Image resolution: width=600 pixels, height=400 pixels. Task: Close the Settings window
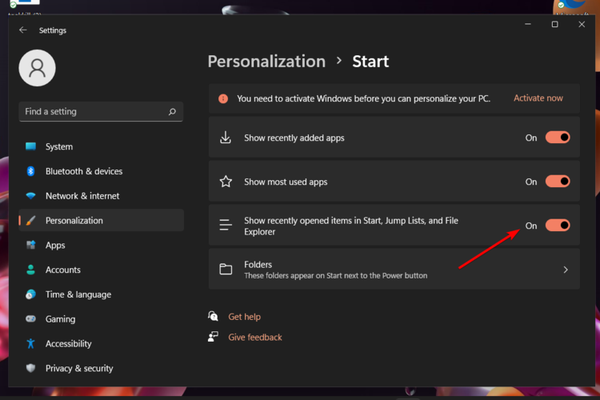coord(582,24)
